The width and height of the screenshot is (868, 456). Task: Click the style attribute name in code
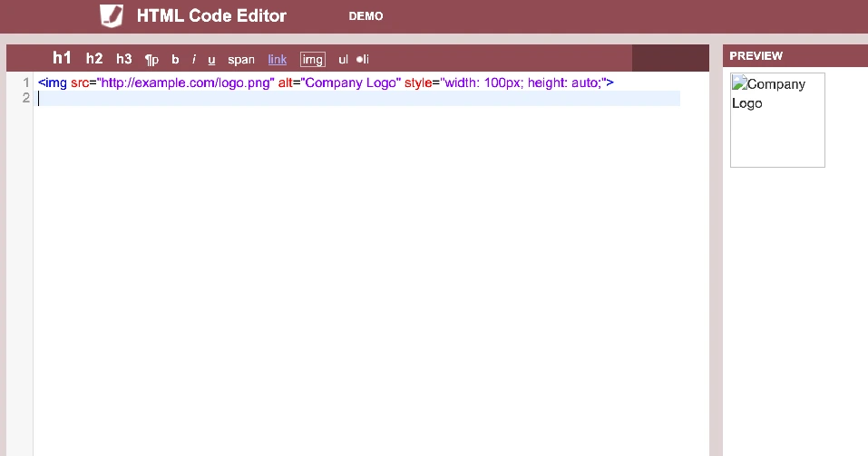click(x=418, y=82)
